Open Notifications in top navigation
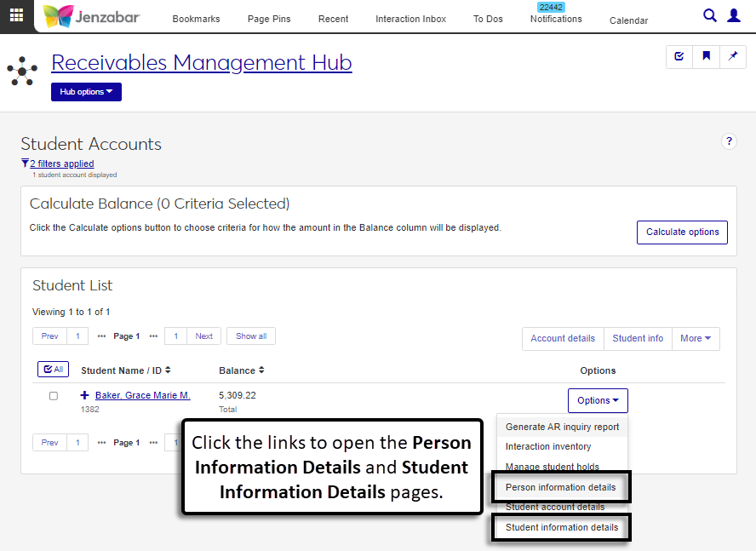This screenshot has height=551, width=756. (556, 19)
